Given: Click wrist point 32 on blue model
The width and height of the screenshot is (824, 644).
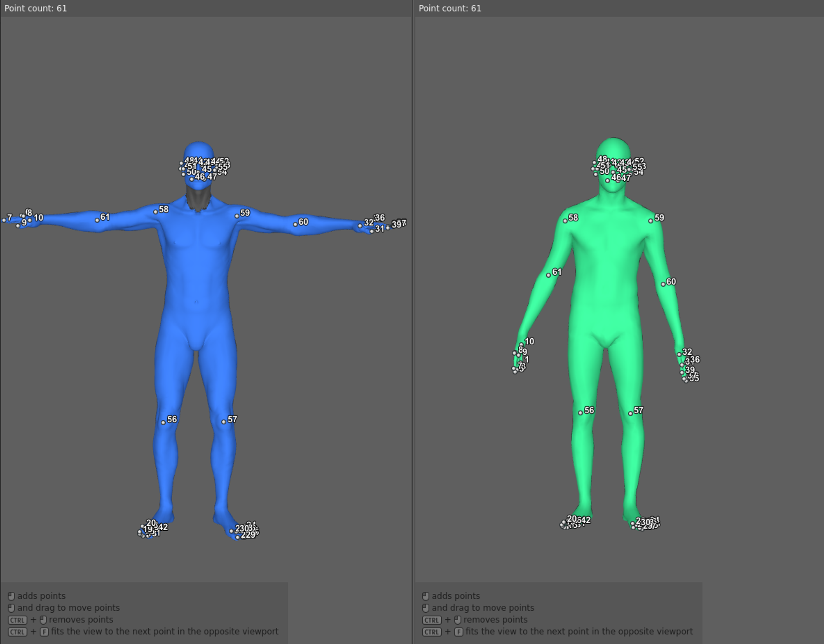Looking at the screenshot, I should click(x=360, y=226).
